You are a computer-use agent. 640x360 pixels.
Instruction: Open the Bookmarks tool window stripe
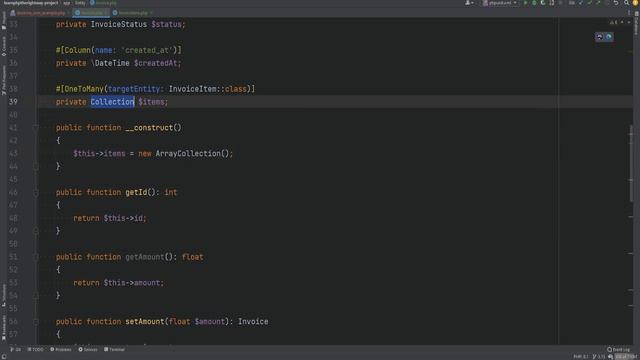pos(4,327)
